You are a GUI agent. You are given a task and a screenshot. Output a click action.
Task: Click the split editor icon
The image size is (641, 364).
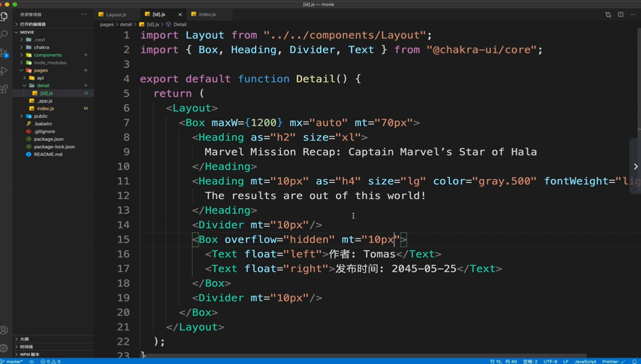(620, 14)
